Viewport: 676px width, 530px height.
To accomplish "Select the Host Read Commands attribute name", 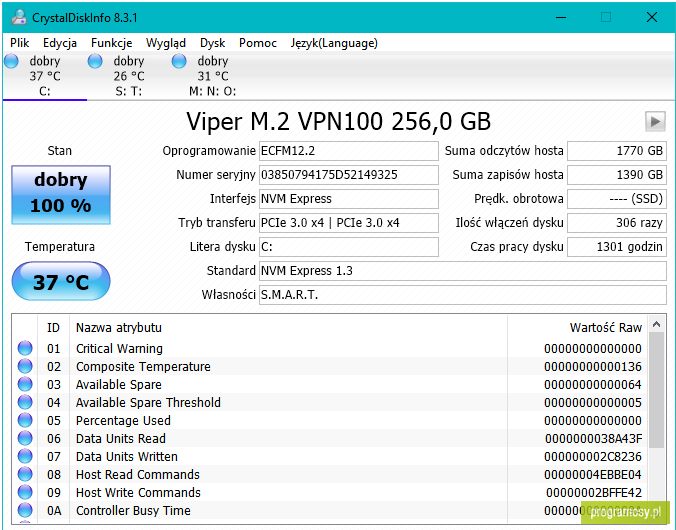I will pos(138,474).
